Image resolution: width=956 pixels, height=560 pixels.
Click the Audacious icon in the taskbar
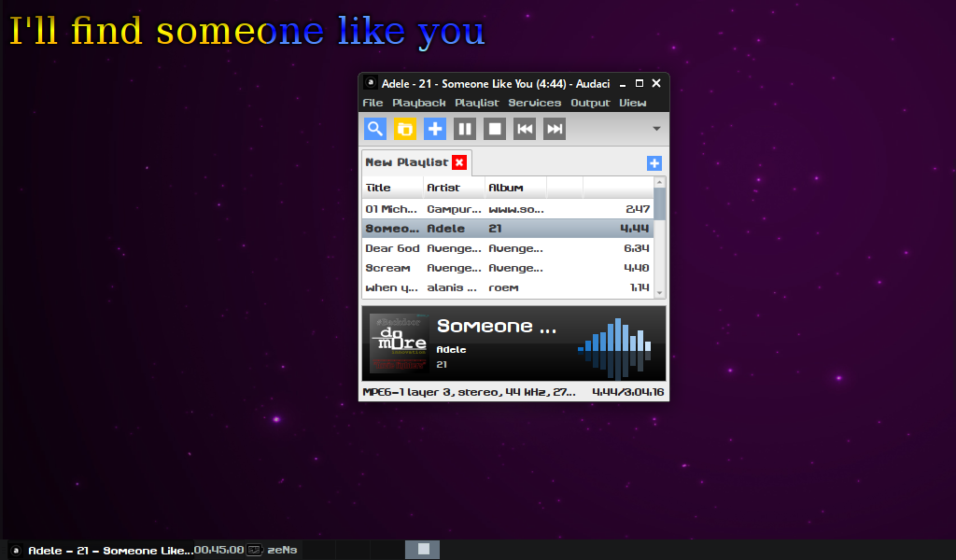[x=17, y=551]
